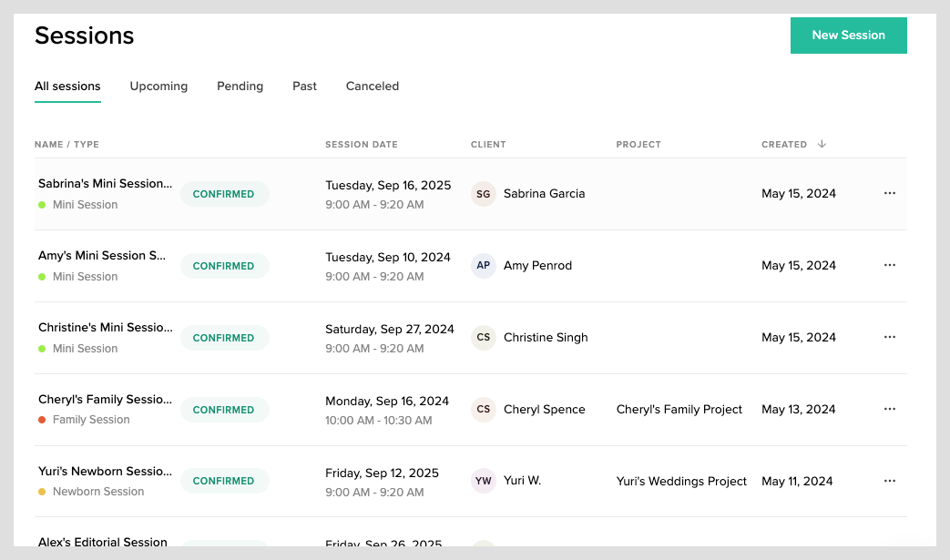Open the actions menu for Yuri's Newborn Session

889,481
